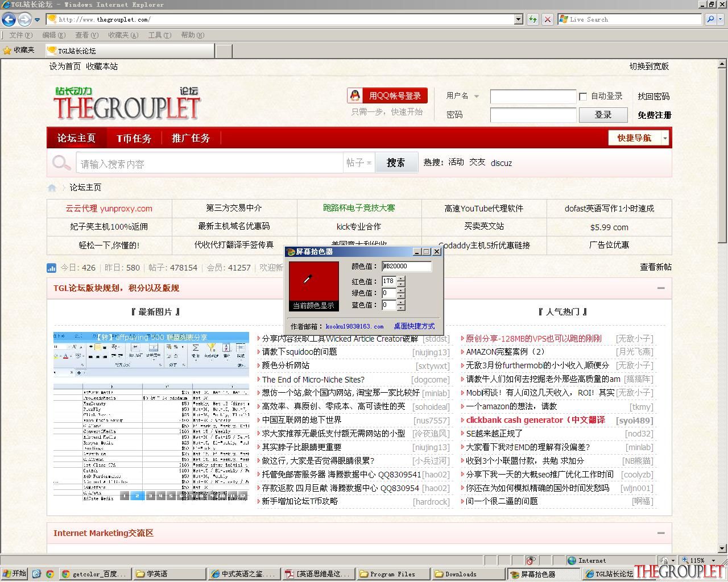Select slide 2 in the image carousel
Screen dimensions: 728x582
tap(137, 496)
